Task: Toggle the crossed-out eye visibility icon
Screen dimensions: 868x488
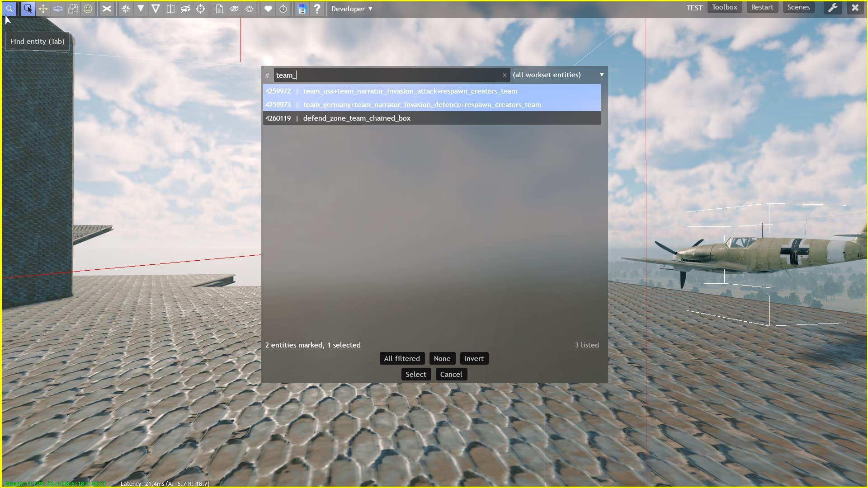Action: pos(234,9)
